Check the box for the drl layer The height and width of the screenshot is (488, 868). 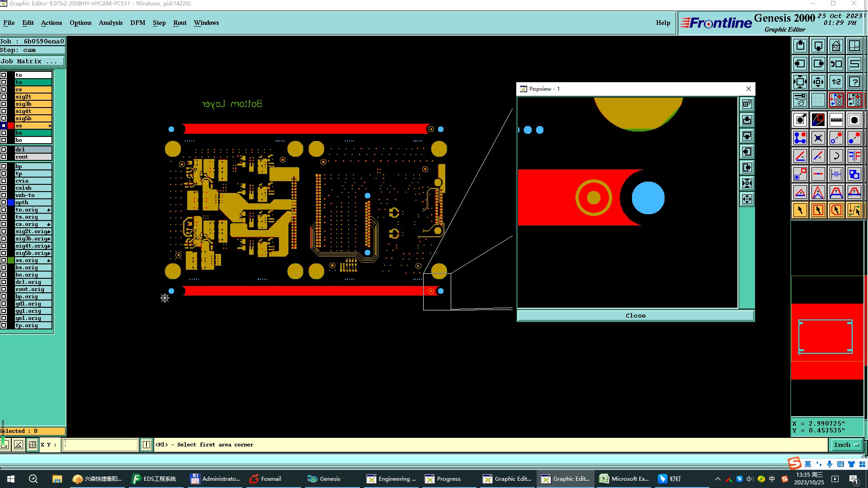click(x=4, y=150)
